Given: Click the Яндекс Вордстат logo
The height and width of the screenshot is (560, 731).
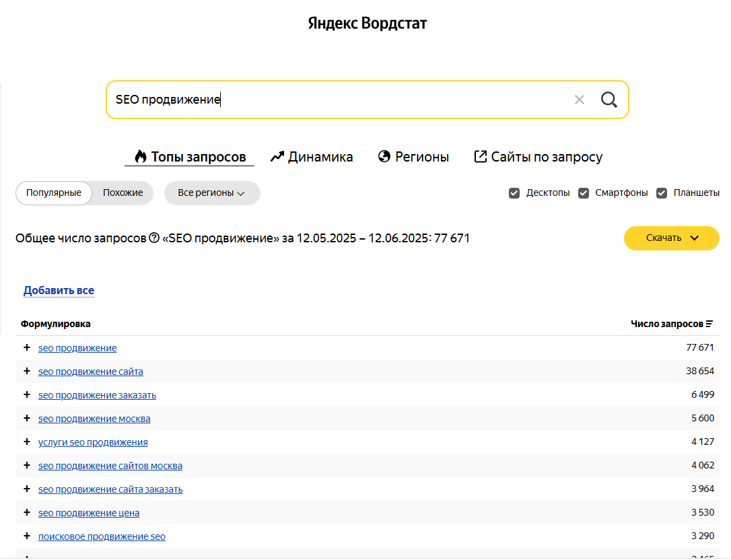Looking at the screenshot, I should click(368, 23).
